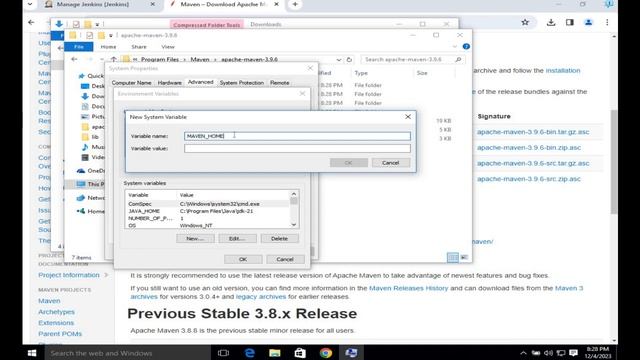Open Archetypes link in Maven sidebar

pyautogui.click(x=56, y=312)
